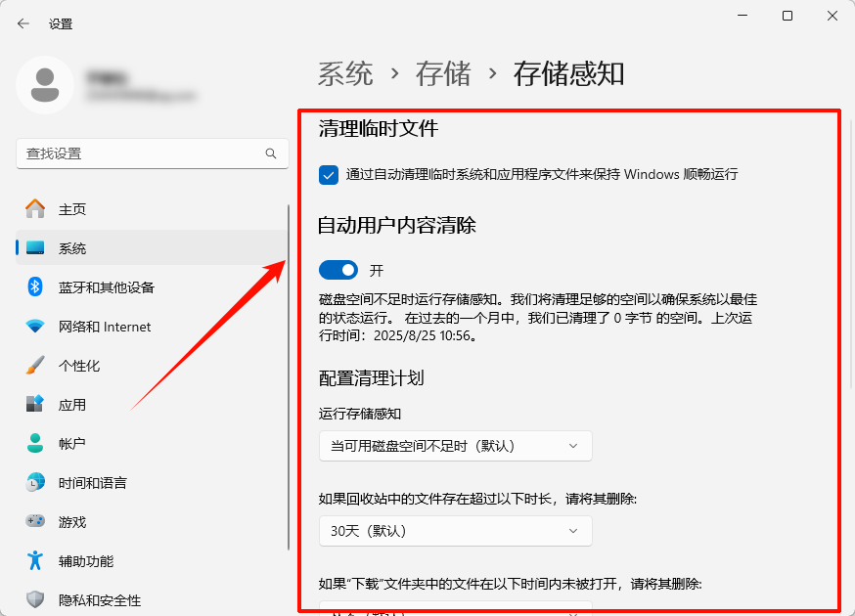Click the 隐私和安全性 shield icon
The width and height of the screenshot is (855, 616).
(34, 599)
